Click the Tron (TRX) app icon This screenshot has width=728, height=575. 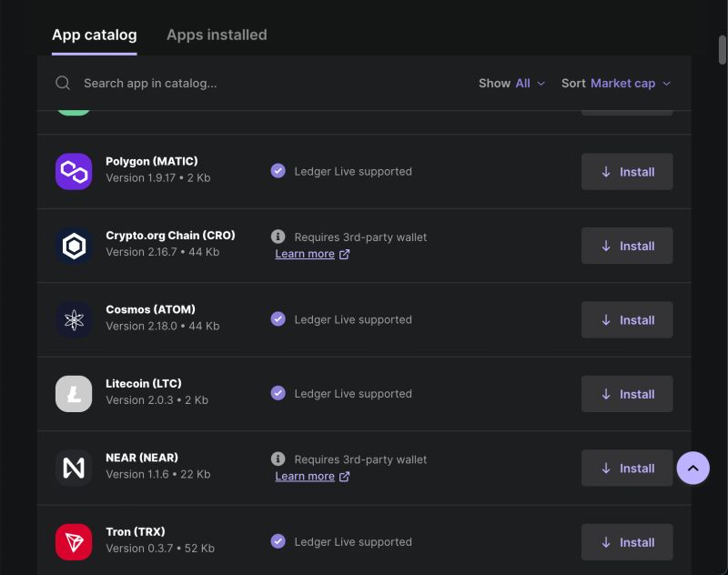click(74, 542)
